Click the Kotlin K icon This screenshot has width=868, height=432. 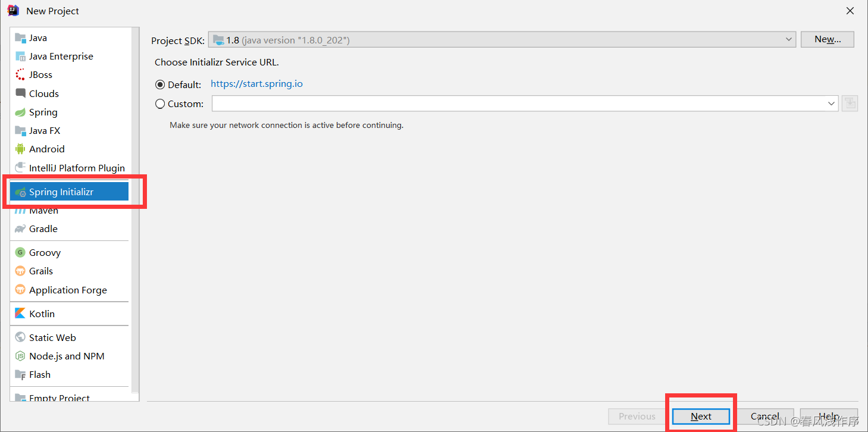point(20,314)
